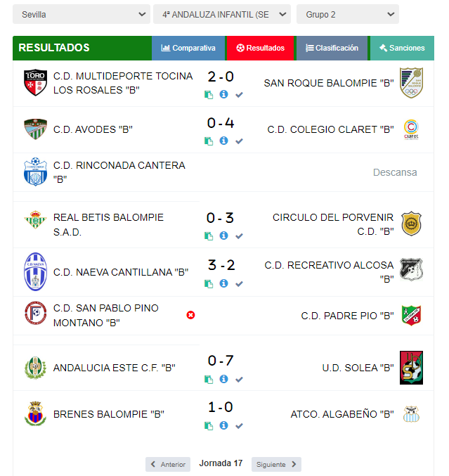Click the U.D. Solea team badge
Image resolution: width=449 pixels, height=476 pixels.
click(411, 368)
